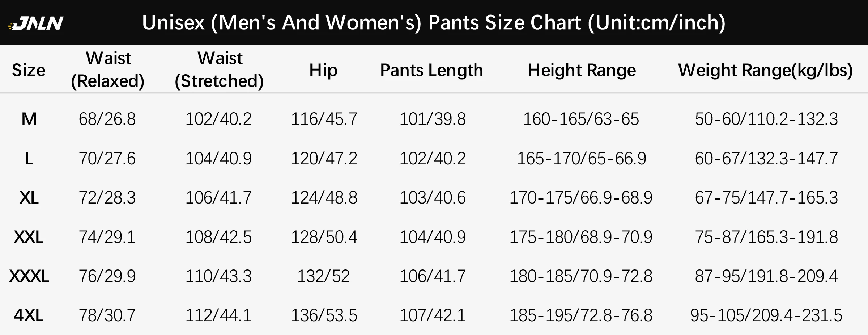Click the M size row label
The width and height of the screenshot is (868, 335).
click(29, 119)
